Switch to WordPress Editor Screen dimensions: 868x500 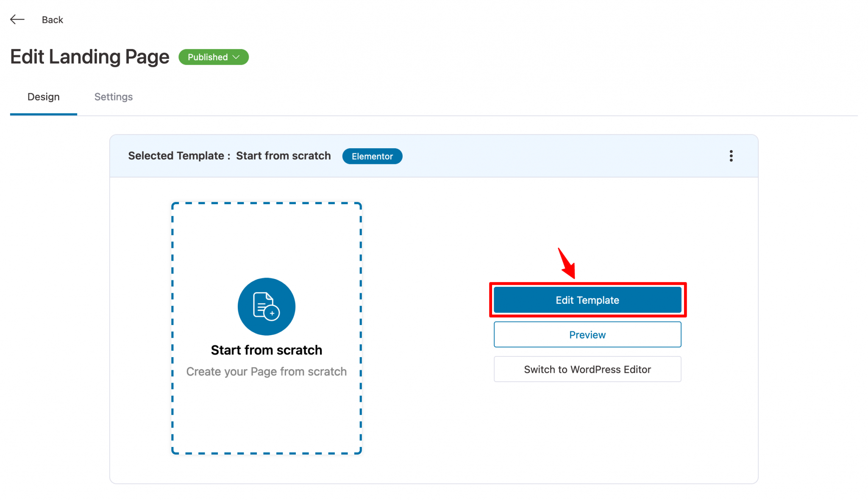pyautogui.click(x=587, y=369)
